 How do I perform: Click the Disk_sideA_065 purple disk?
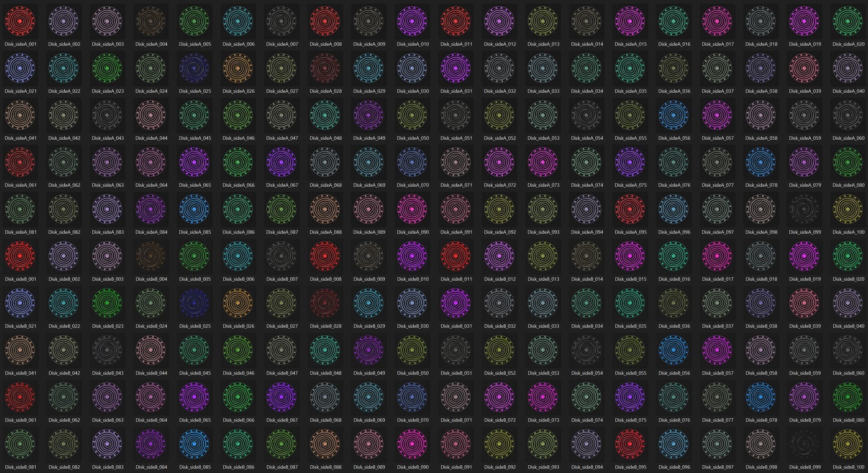[194, 162]
